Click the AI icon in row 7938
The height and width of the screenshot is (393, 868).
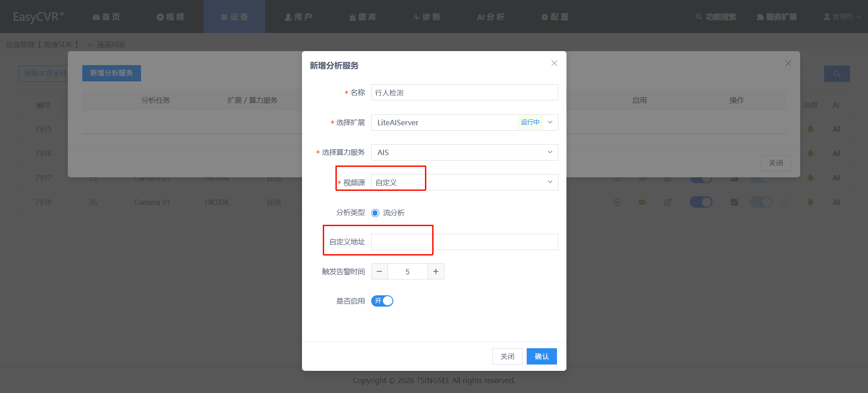coord(836,202)
